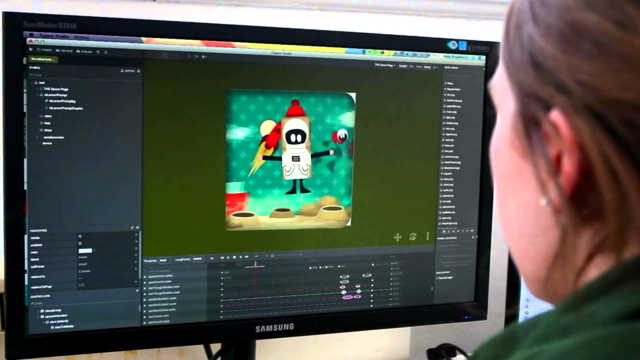Click the undo arrow icon beside Publish

click(98, 52)
